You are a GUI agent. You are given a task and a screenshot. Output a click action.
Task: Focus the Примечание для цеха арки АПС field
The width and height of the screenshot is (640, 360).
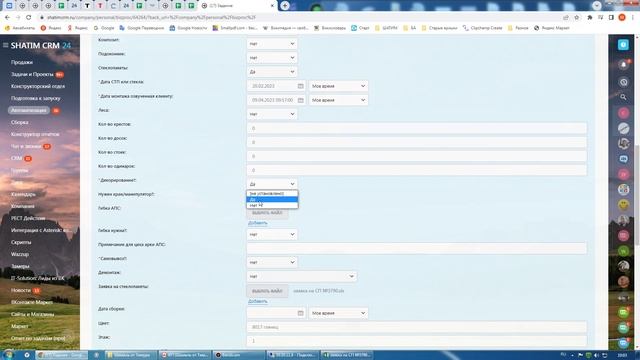(x=417, y=248)
